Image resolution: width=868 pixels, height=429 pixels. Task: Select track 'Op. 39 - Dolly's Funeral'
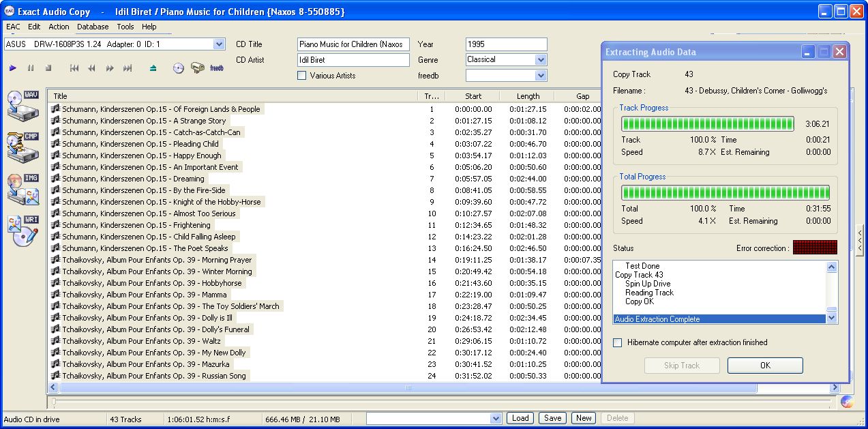pyautogui.click(x=155, y=329)
